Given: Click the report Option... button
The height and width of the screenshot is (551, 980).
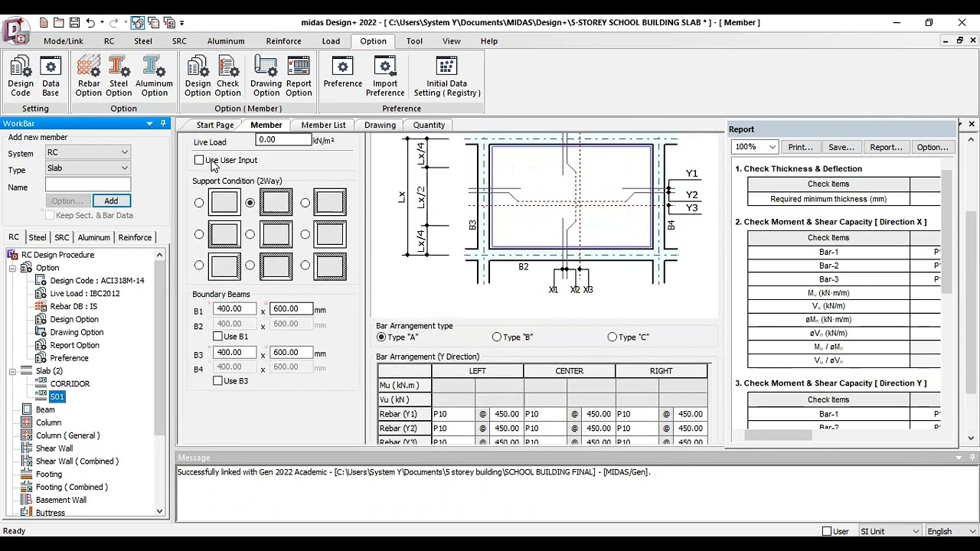Looking at the screenshot, I should pyautogui.click(x=933, y=147).
